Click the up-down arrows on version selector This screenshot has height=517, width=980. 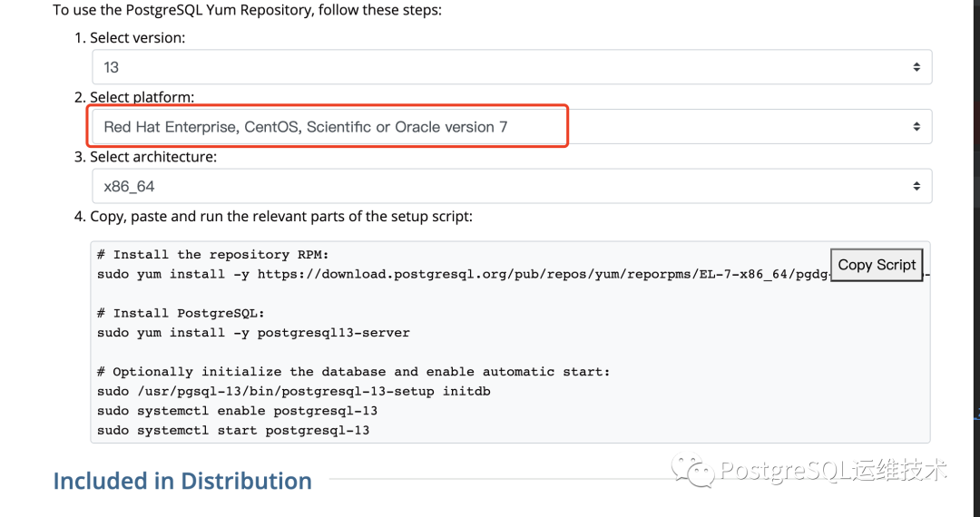[x=916, y=67]
